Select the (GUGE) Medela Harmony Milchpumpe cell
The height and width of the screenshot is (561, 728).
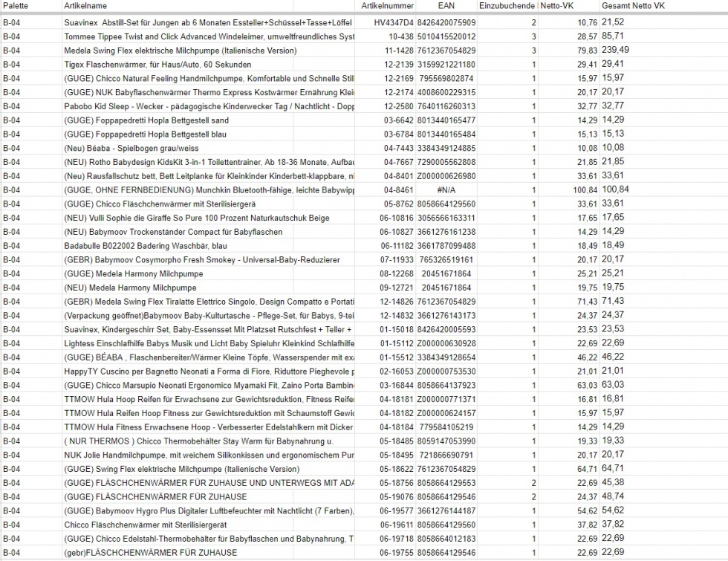tap(134, 273)
